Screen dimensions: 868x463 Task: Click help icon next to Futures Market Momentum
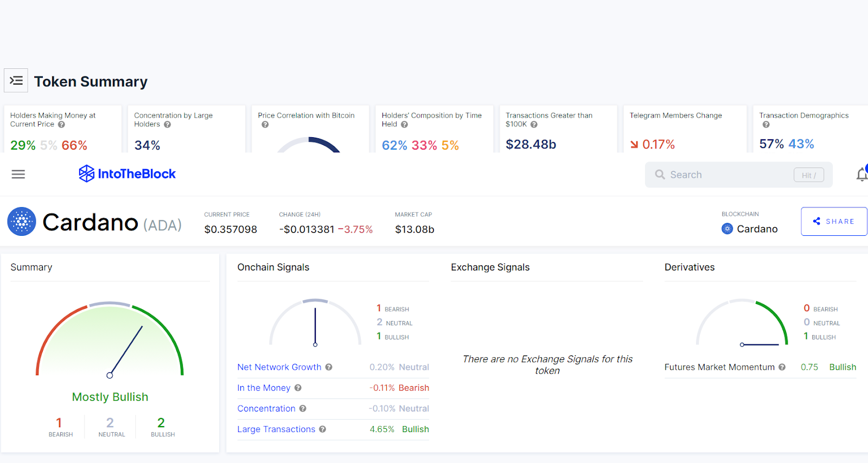tap(782, 367)
